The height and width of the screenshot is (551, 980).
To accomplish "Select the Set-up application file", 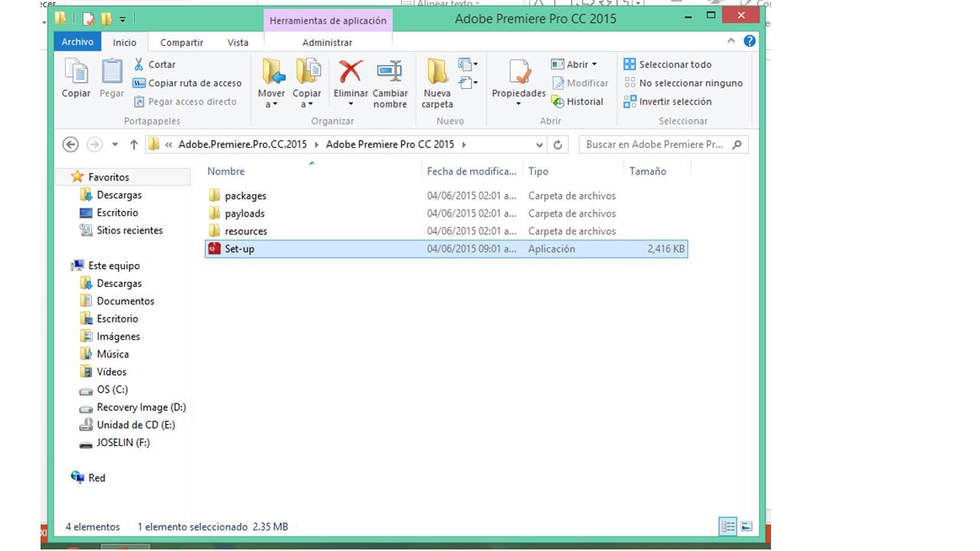I will [446, 249].
